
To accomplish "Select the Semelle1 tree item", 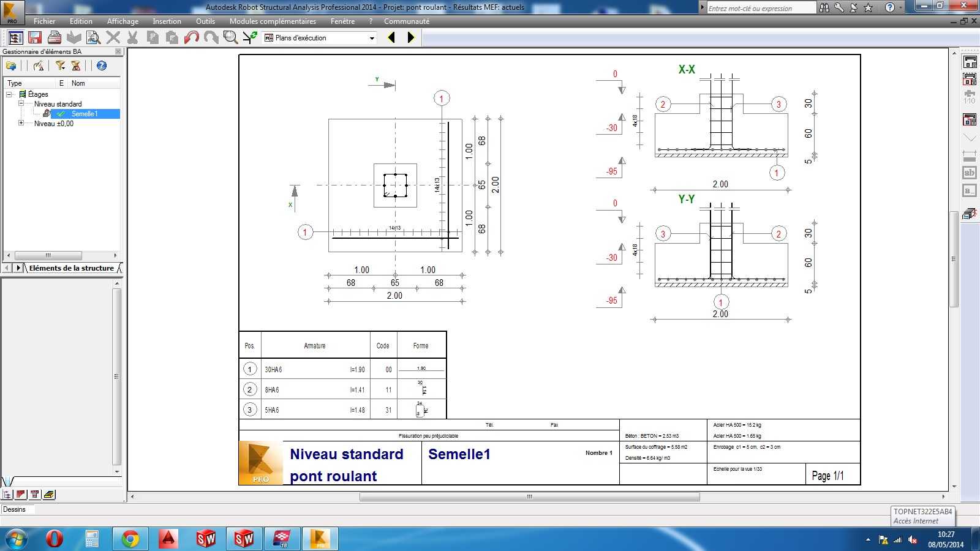I will tap(85, 114).
